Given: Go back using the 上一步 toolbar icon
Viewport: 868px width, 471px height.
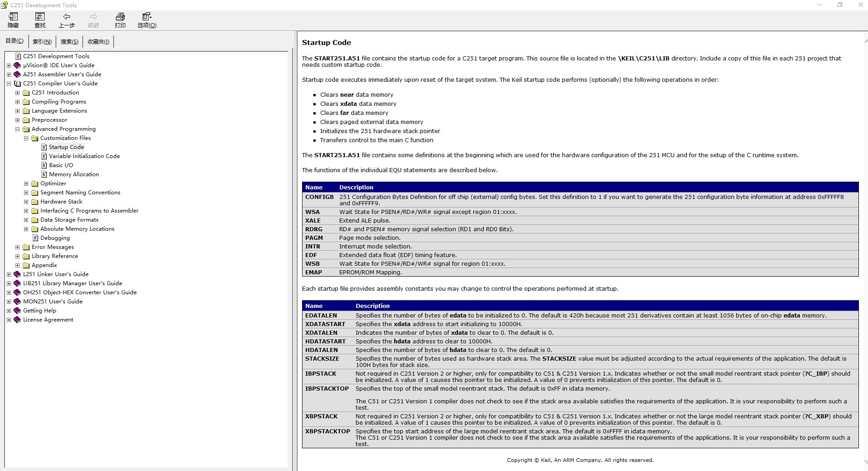Looking at the screenshot, I should (x=67, y=20).
